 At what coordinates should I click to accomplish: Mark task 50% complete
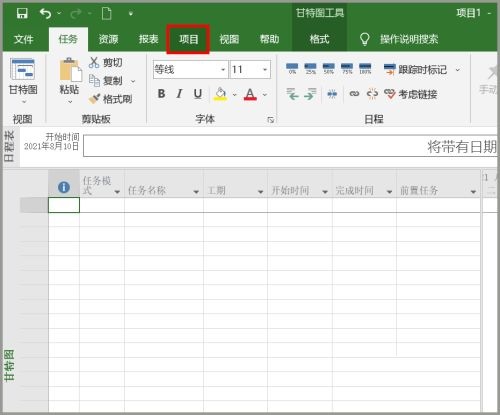click(x=328, y=68)
